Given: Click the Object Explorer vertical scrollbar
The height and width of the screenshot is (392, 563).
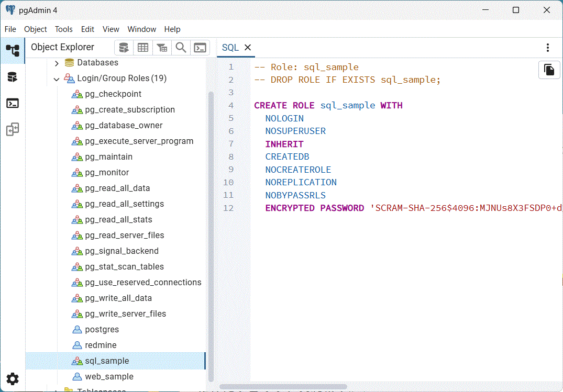Looking at the screenshot, I should point(211,236).
